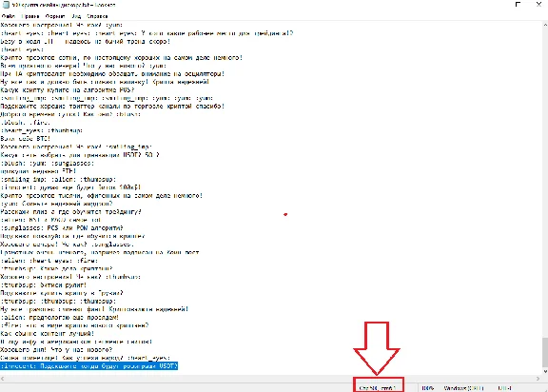Open the Файл menu
The height and width of the screenshot is (392, 548).
click(x=8, y=16)
